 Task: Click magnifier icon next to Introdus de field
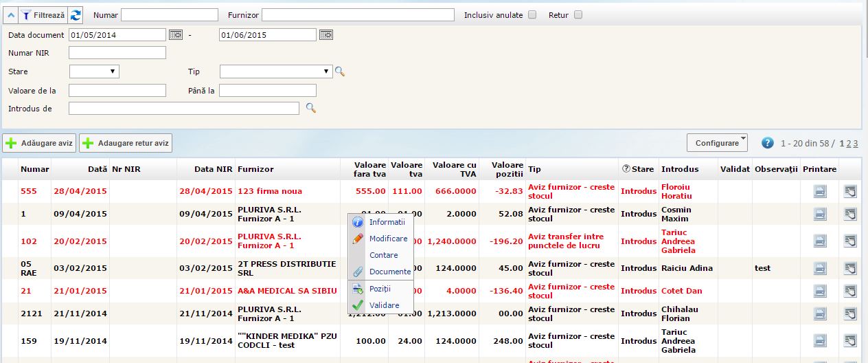pos(310,108)
